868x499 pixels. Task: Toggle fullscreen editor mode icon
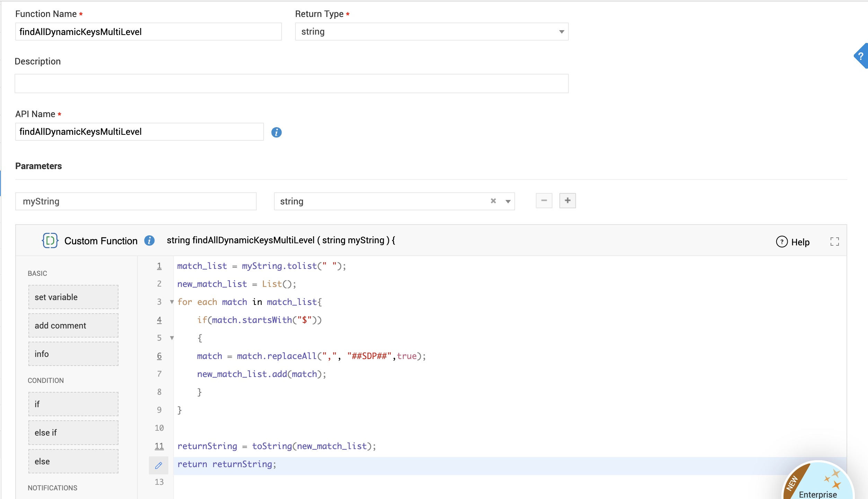click(x=835, y=242)
